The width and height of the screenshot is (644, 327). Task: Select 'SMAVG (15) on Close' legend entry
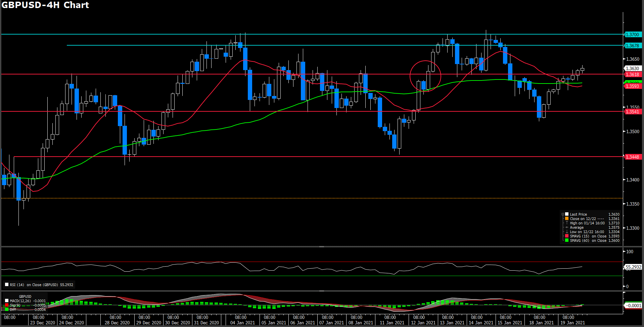588,236
